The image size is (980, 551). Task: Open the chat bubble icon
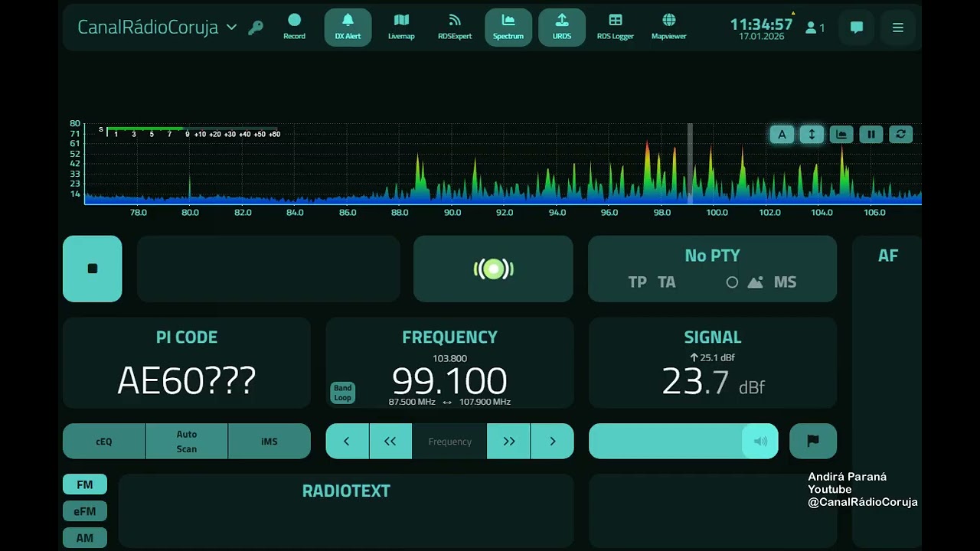pyautogui.click(x=857, y=28)
